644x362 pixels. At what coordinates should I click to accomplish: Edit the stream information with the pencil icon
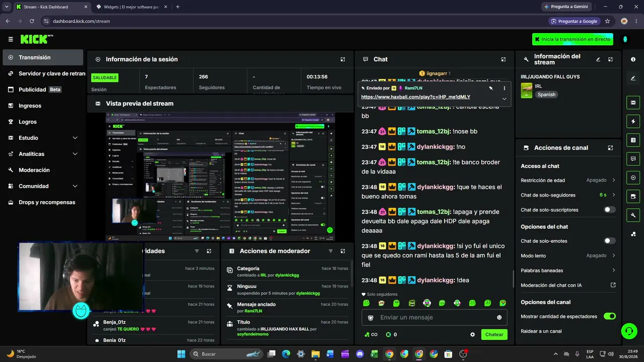pyautogui.click(x=598, y=59)
